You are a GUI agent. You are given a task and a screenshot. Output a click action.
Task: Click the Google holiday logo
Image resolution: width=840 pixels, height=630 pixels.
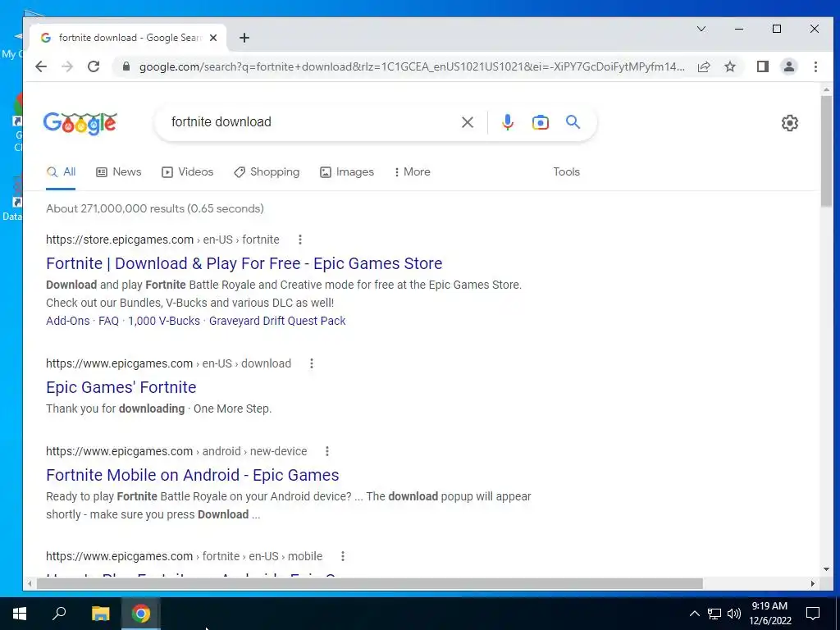click(80, 123)
